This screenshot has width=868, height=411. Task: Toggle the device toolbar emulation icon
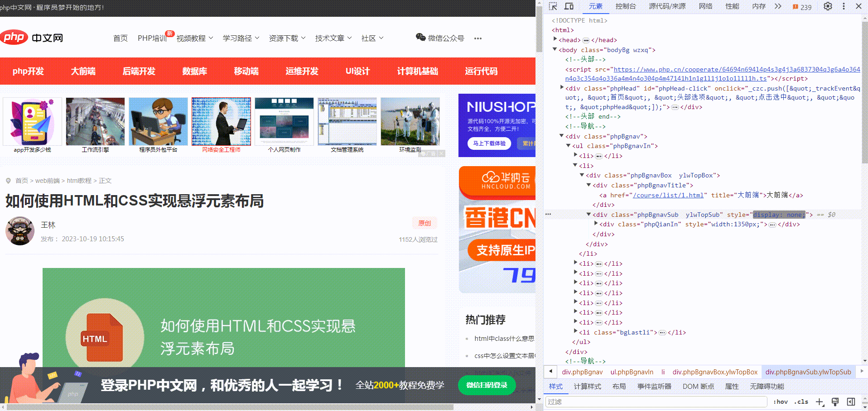(x=569, y=6)
